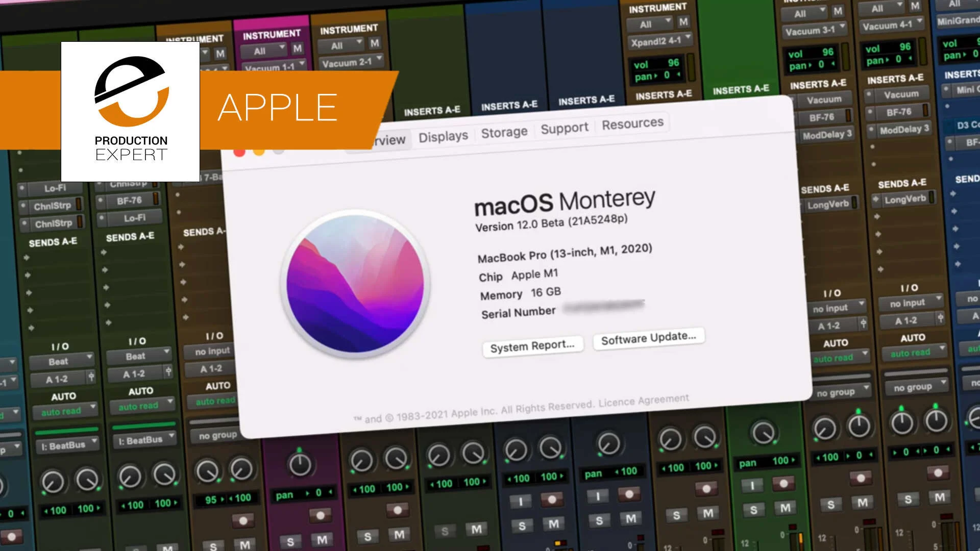The width and height of the screenshot is (980, 551).
Task: Click the yellow minimize dot in About window
Action: [x=259, y=152]
